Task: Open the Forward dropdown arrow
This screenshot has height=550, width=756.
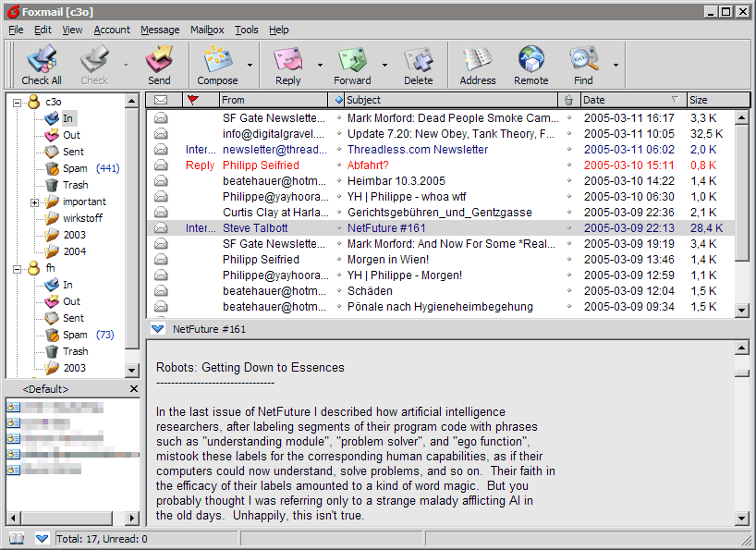Action: coord(384,65)
